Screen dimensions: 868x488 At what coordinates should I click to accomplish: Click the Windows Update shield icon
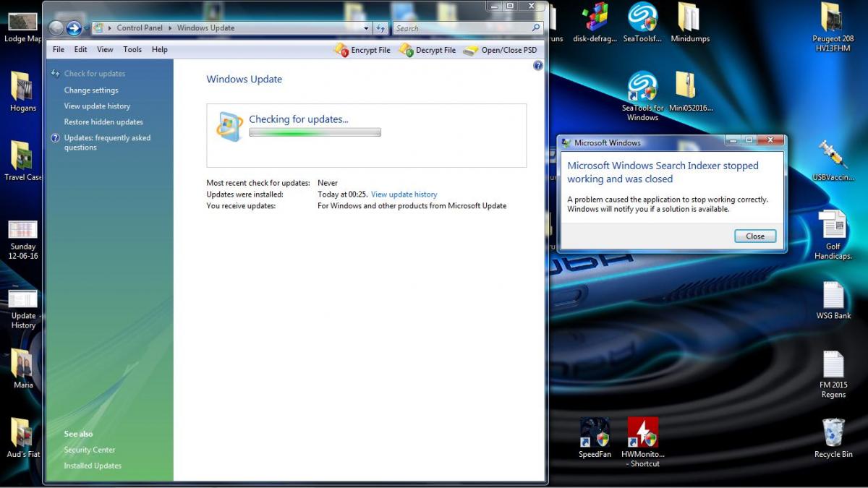(x=229, y=127)
